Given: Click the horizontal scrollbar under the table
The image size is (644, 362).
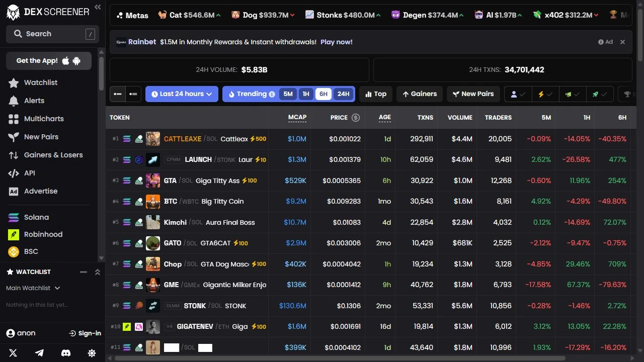Looking at the screenshot, I should tap(340, 358).
